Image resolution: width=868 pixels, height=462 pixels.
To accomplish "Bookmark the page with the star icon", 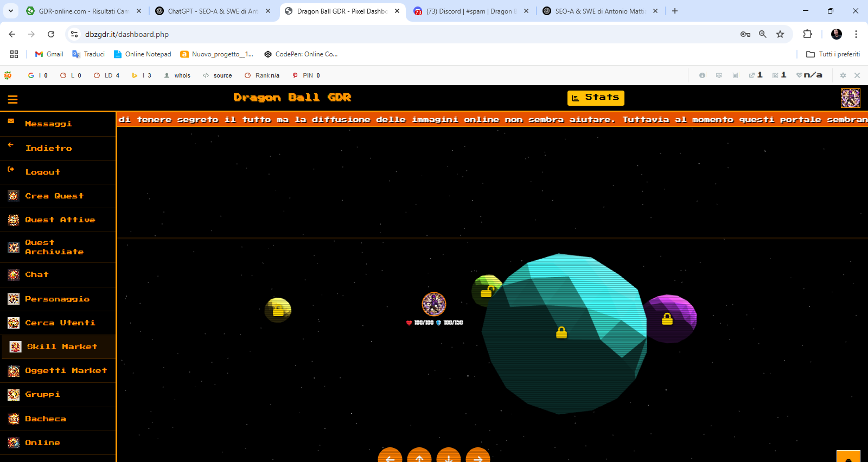I will point(780,34).
